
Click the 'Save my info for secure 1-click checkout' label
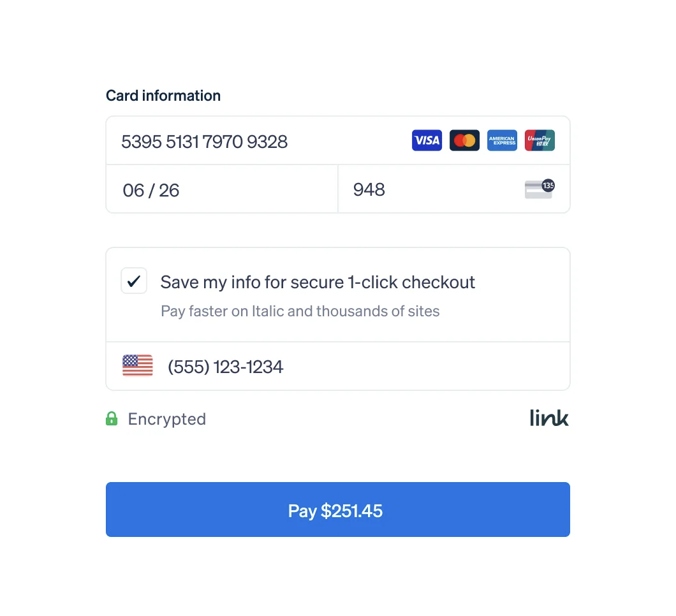click(x=318, y=282)
